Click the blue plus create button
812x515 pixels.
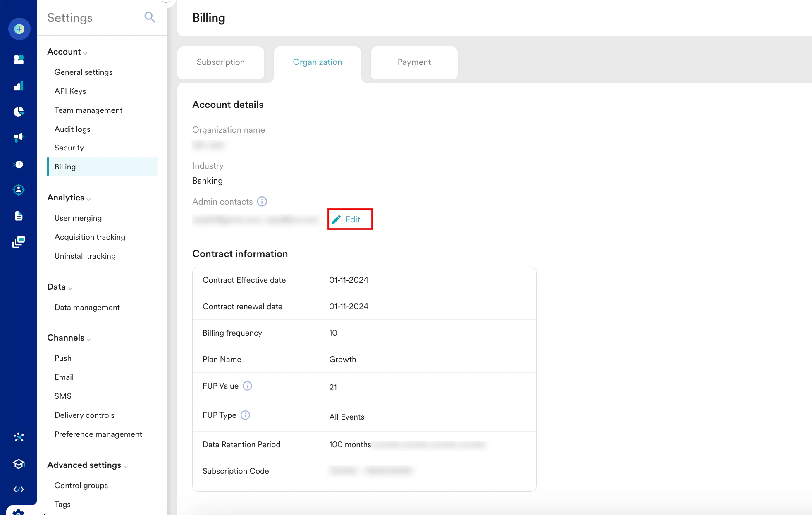(19, 29)
